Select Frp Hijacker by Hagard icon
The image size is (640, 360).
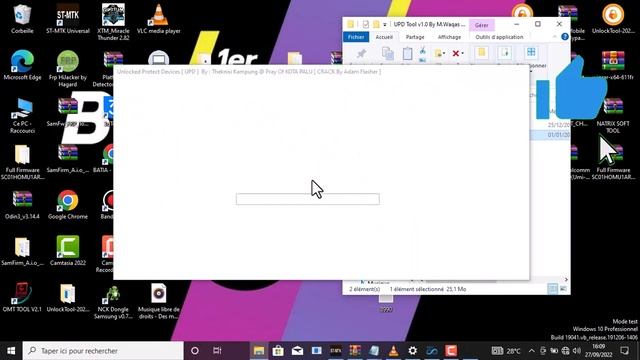[68, 69]
